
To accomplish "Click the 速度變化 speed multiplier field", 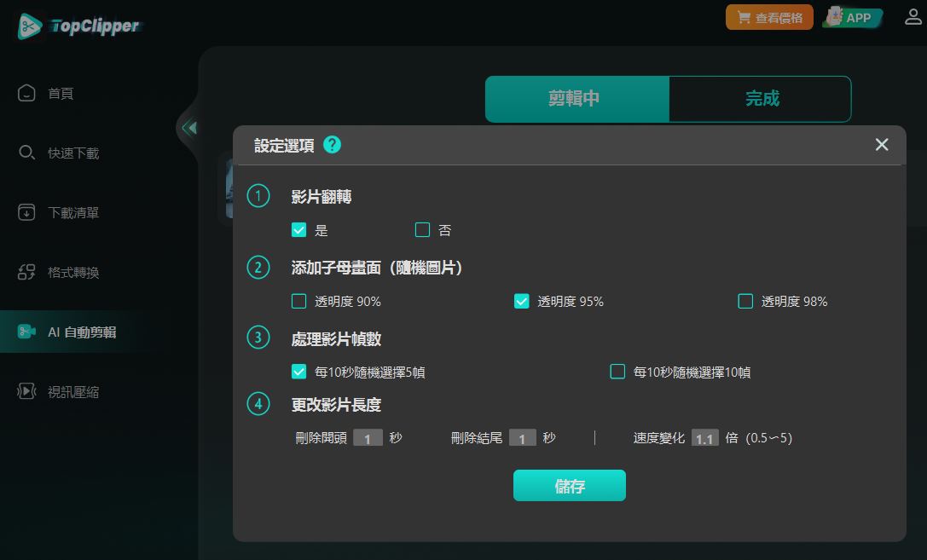I will tap(704, 438).
